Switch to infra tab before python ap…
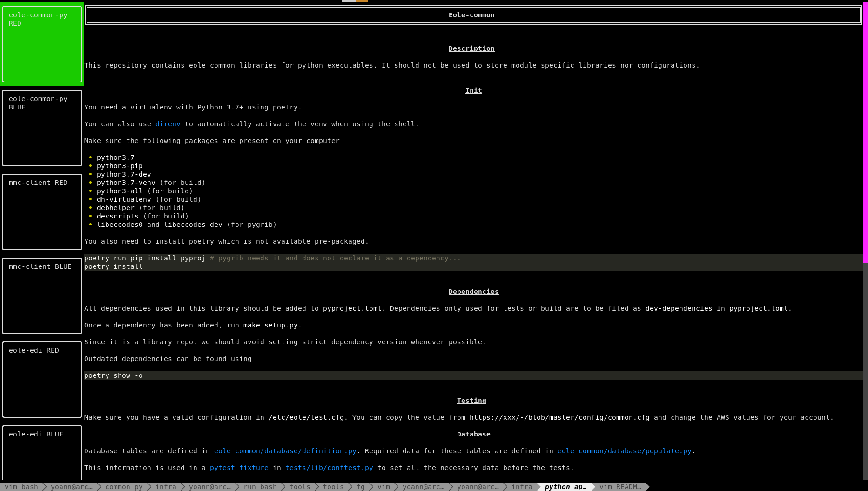The height and width of the screenshot is (491, 868). pos(522,487)
